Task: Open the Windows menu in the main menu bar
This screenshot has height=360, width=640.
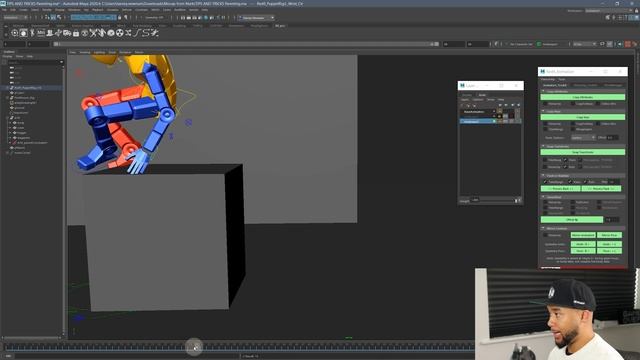Action: click(74, 10)
